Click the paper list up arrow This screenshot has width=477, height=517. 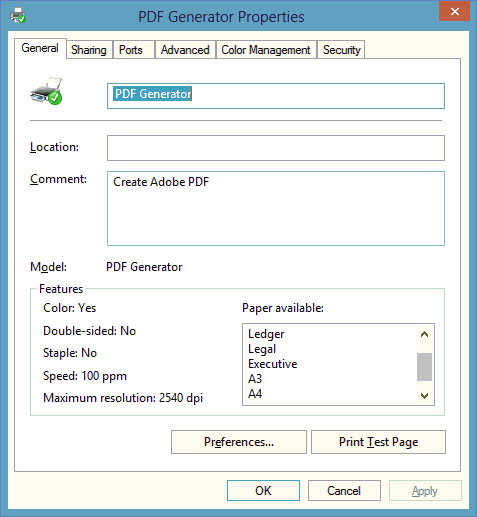424,334
